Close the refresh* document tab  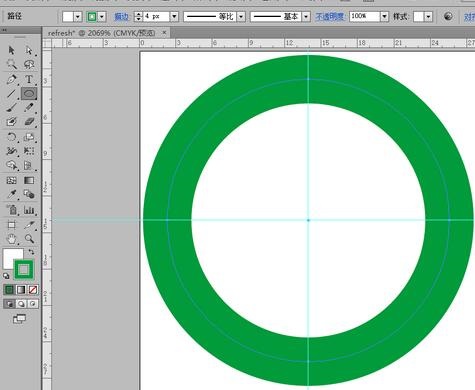point(164,33)
